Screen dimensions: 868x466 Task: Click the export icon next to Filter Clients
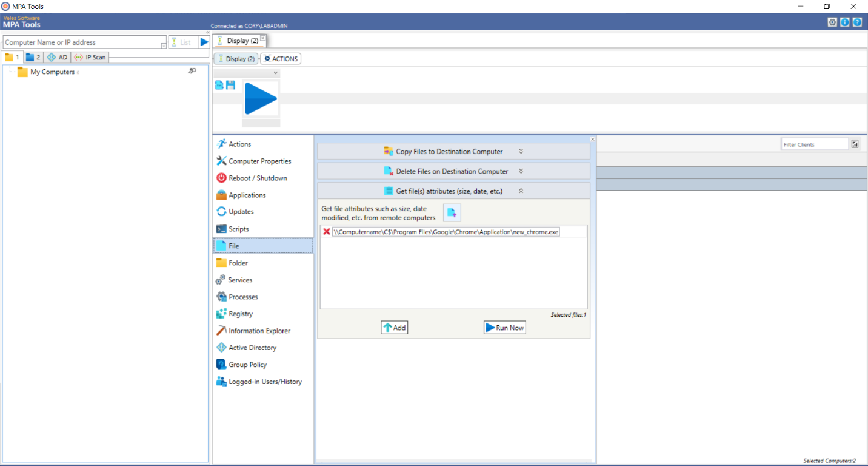[855, 144]
